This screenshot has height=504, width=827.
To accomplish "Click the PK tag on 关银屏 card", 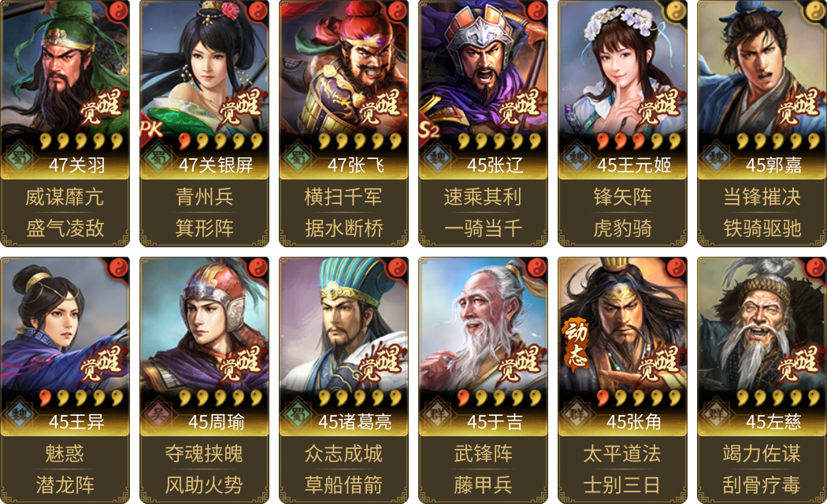I will pos(151,128).
